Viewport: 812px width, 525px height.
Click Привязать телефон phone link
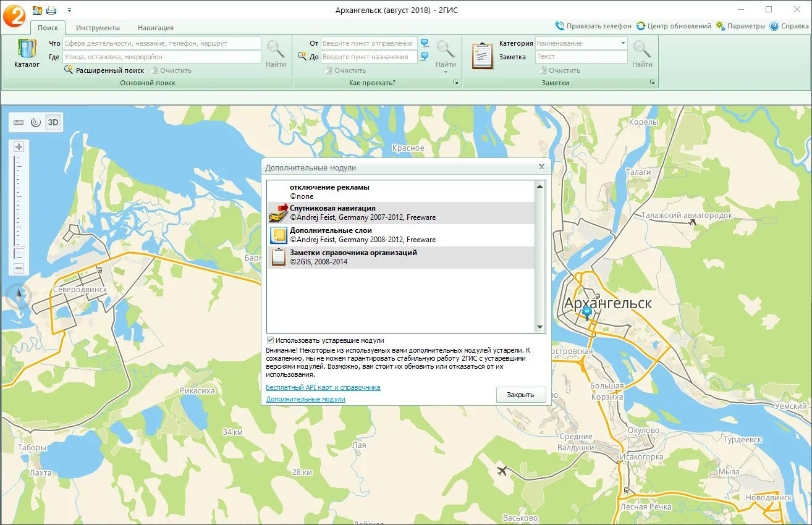pos(593,26)
